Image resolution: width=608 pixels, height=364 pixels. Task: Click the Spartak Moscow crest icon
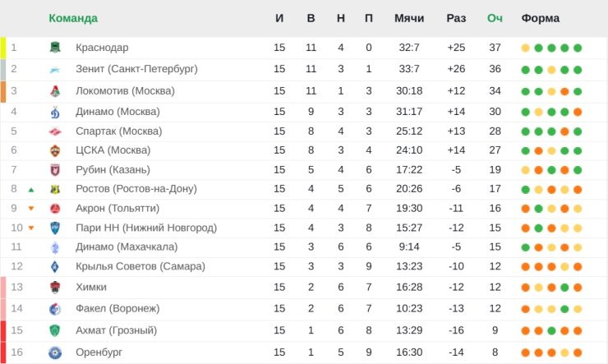[55, 131]
